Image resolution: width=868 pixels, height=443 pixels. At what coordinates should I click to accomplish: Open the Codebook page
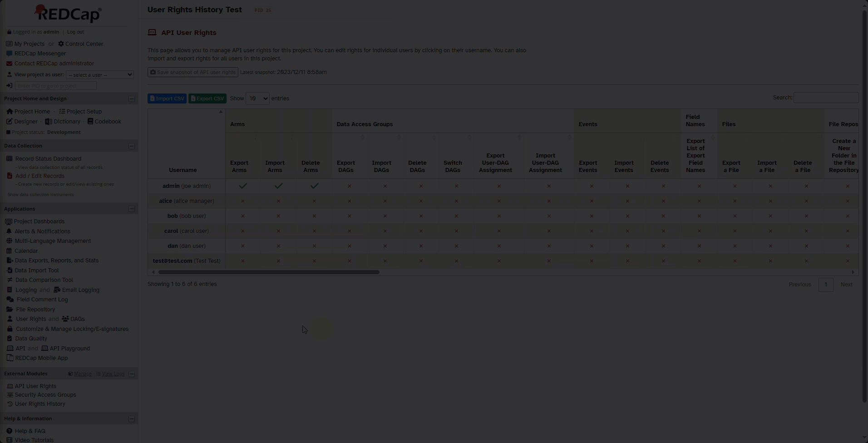point(108,122)
